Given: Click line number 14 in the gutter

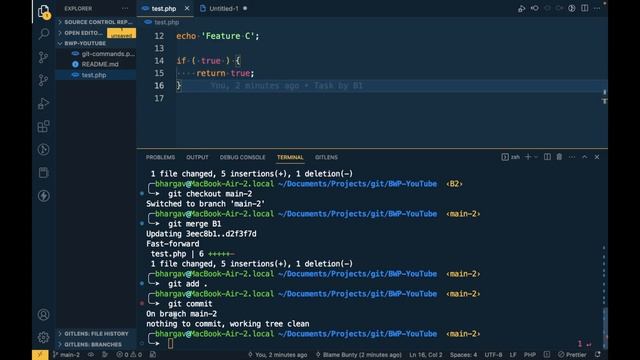Looking at the screenshot, I should (159, 61).
